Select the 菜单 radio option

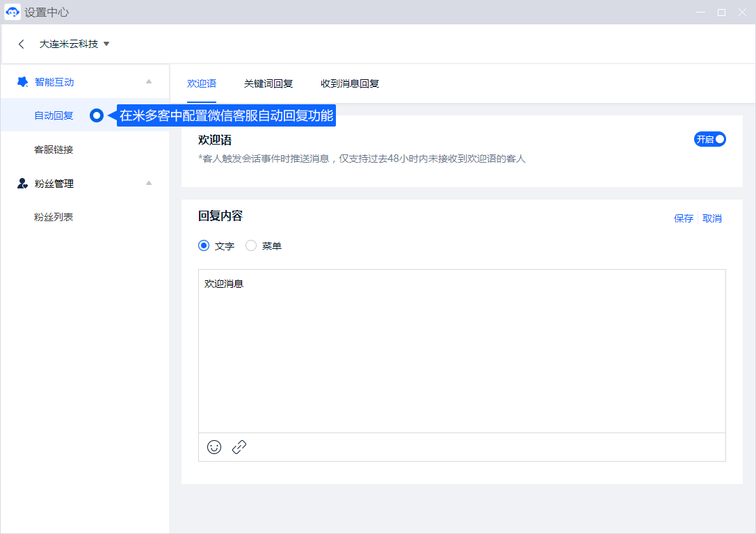251,245
